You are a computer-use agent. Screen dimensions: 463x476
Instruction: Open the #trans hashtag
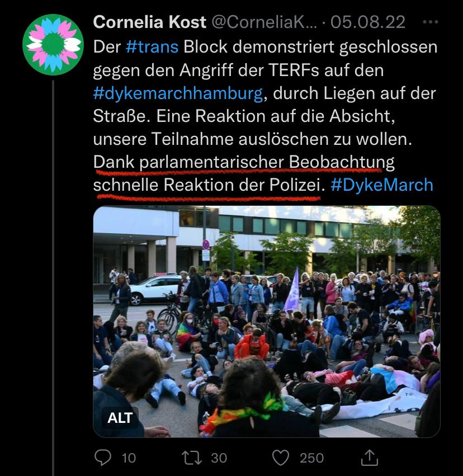(152, 47)
